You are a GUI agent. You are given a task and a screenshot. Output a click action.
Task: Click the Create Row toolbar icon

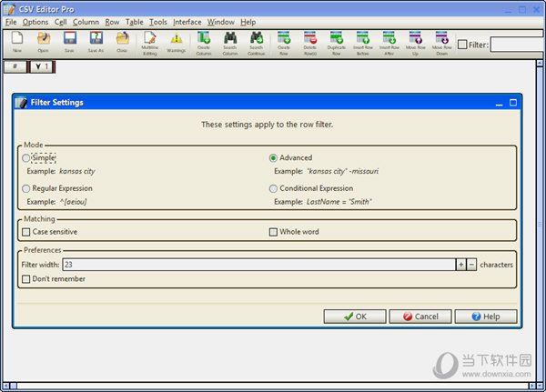(284, 44)
